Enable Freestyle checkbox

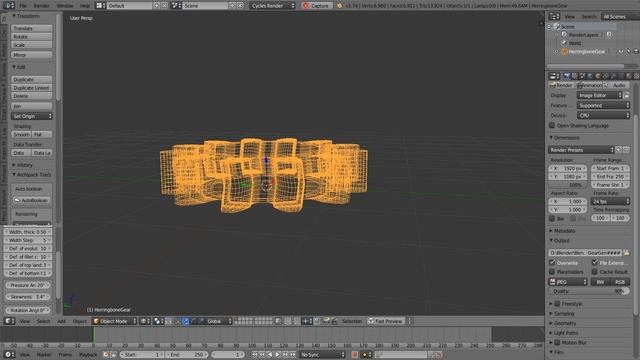[557, 304]
